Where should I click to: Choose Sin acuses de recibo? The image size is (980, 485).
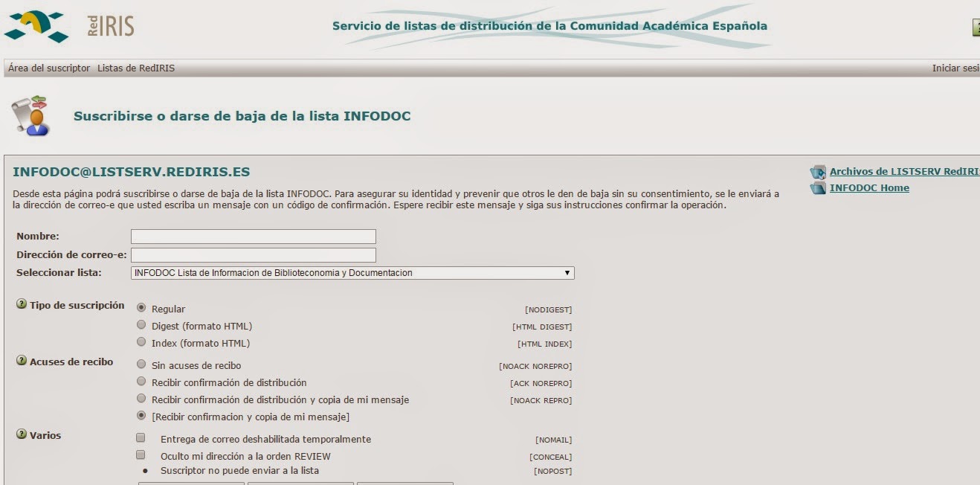click(x=139, y=364)
